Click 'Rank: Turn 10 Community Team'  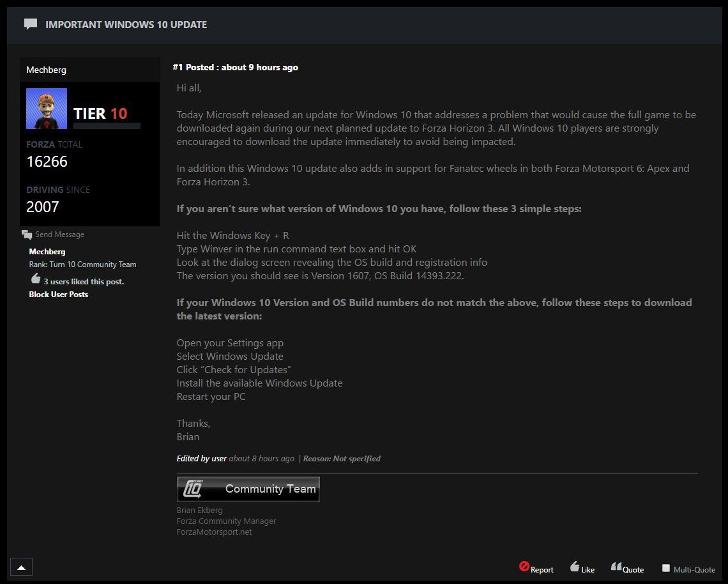point(82,265)
